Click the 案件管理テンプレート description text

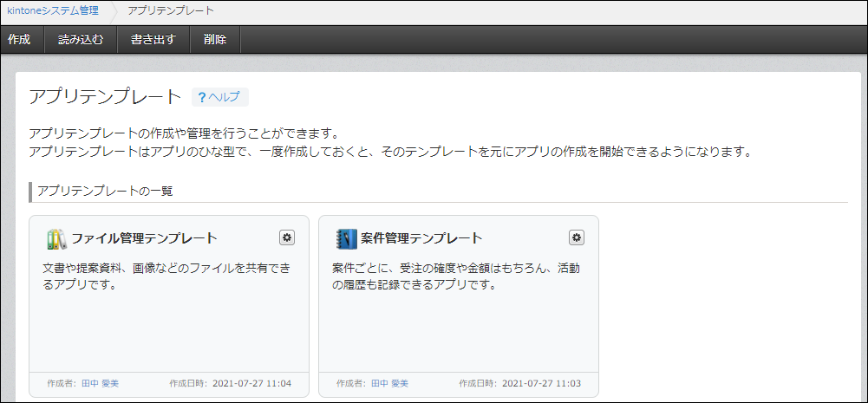click(456, 276)
